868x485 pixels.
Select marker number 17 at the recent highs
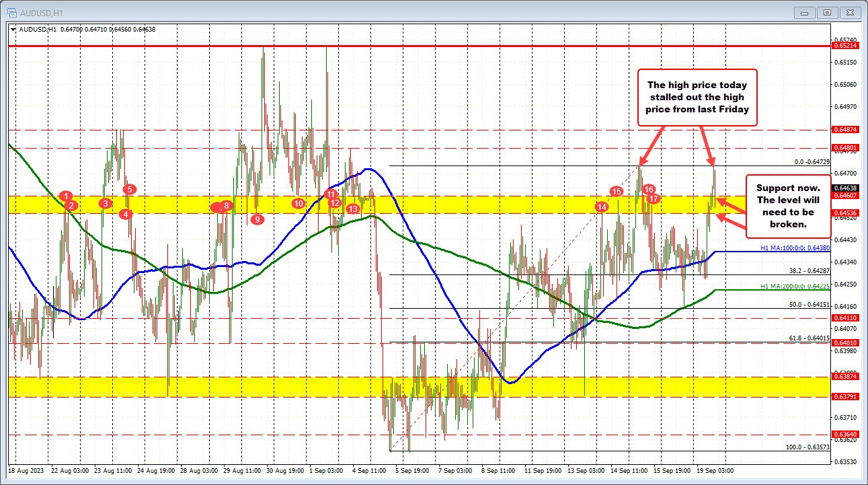click(652, 199)
